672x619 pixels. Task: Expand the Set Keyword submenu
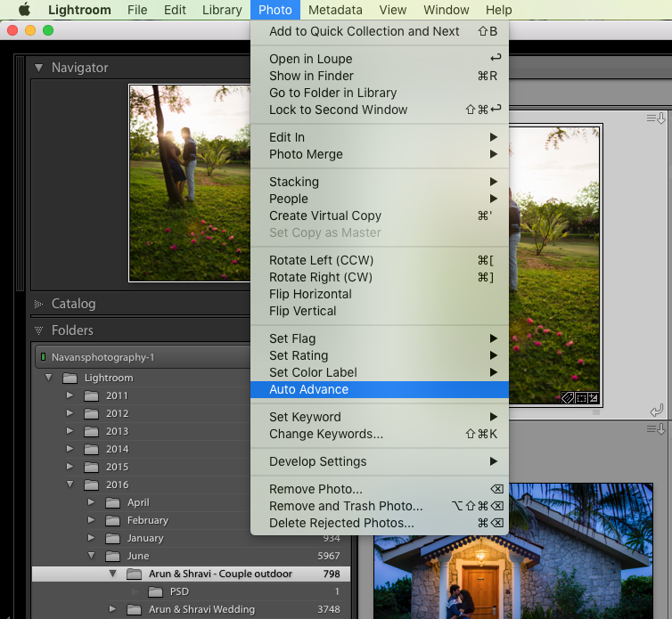click(380, 417)
